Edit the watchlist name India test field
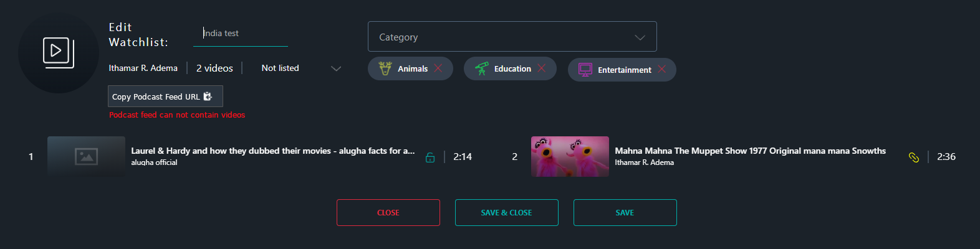 coord(241,34)
